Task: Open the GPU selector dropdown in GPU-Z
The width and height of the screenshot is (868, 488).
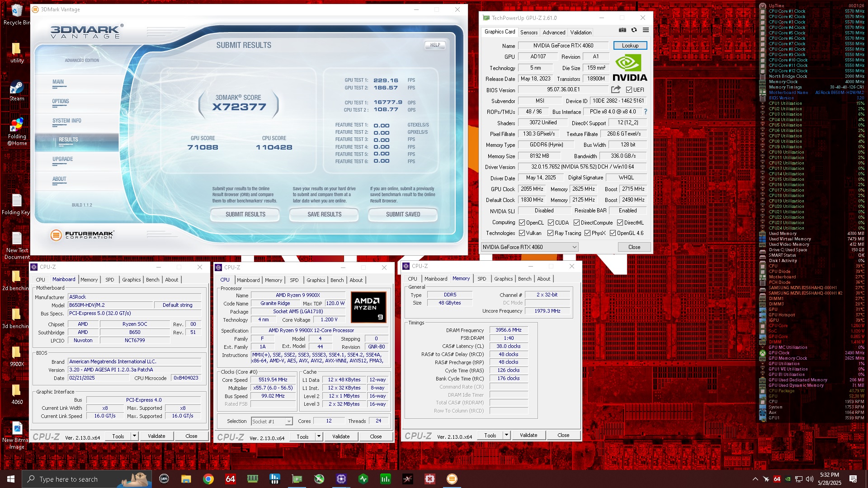Action: point(529,247)
